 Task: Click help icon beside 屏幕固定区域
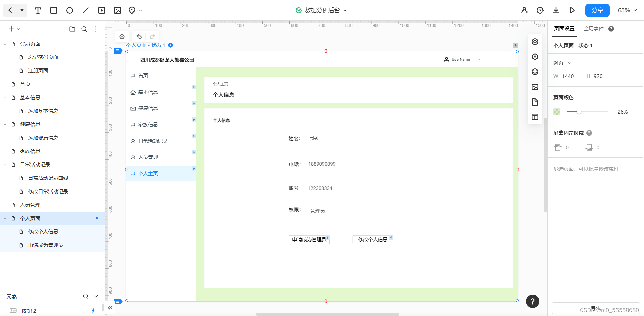589,133
